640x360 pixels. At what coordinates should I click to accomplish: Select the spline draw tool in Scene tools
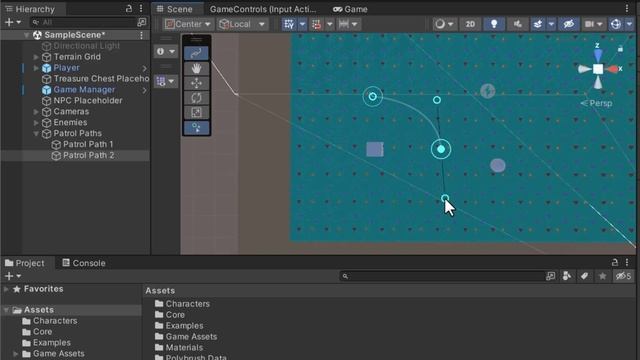(x=196, y=53)
